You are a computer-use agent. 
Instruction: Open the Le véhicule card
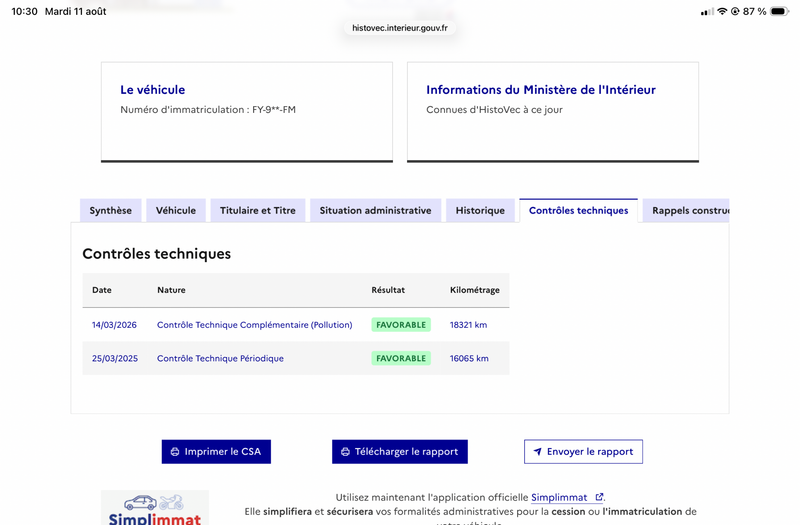247,112
